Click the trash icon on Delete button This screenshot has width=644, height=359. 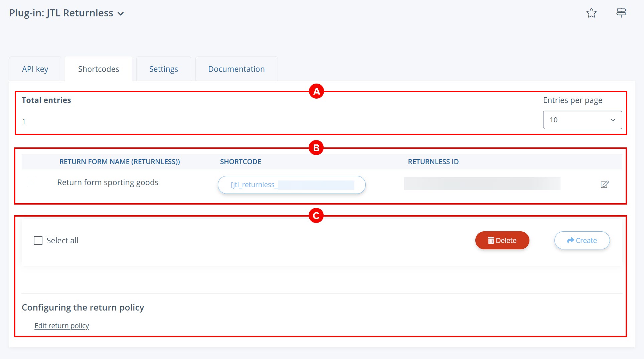[491, 240]
